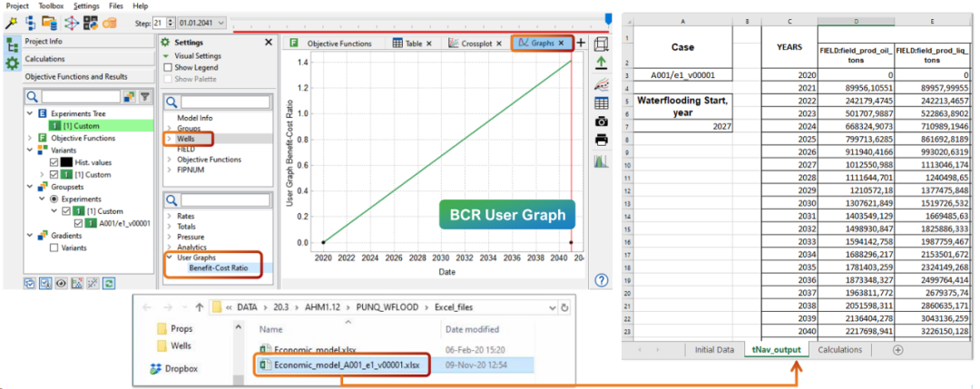
Task: Toggle Hist. values variant checkbox
Action: coord(54,162)
